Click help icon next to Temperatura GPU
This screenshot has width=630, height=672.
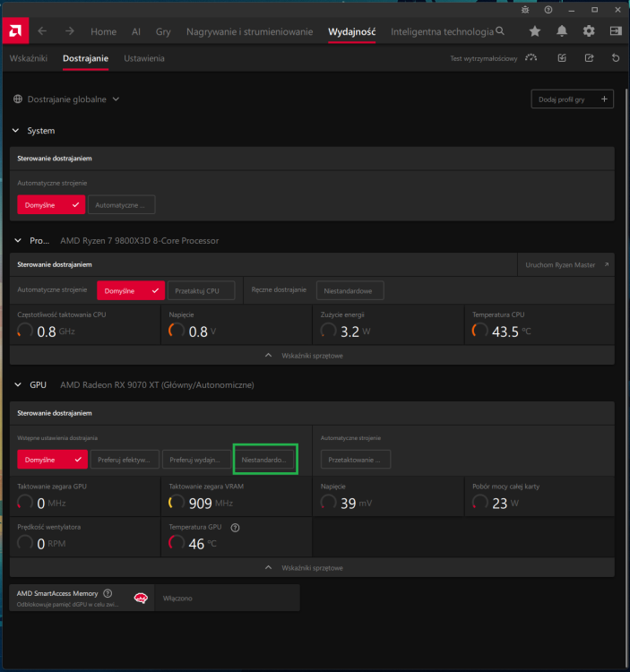click(x=235, y=528)
